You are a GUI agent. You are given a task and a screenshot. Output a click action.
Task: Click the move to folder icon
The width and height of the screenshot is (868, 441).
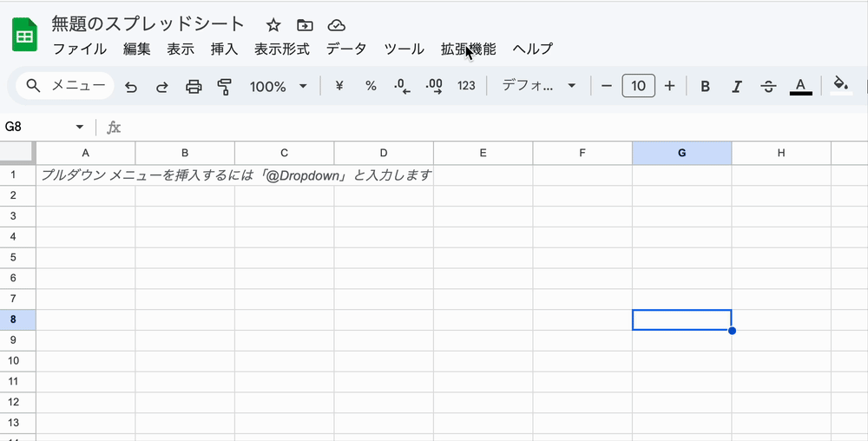(305, 25)
